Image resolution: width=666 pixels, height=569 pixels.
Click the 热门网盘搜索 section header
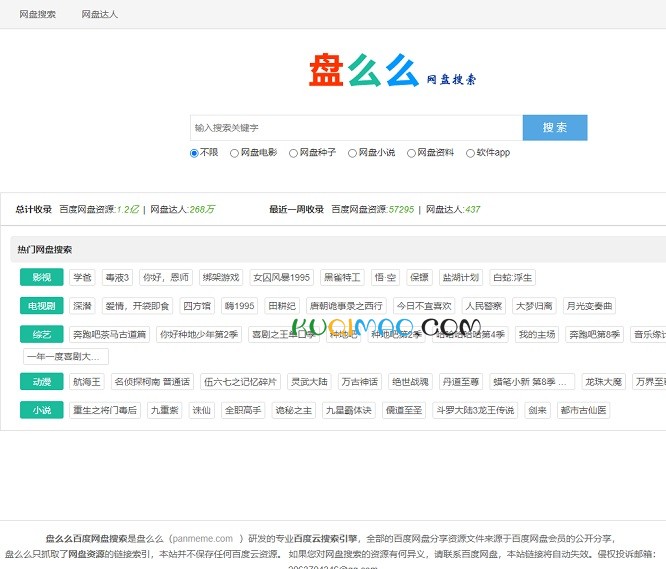[45, 249]
